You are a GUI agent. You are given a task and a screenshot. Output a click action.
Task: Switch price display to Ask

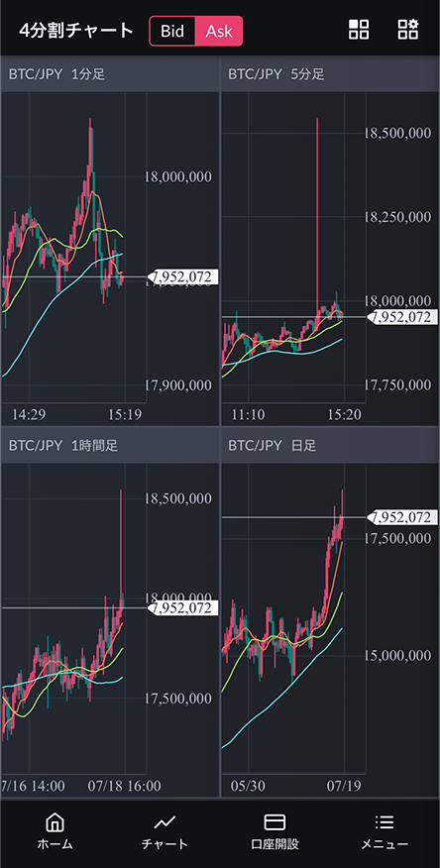tap(219, 31)
